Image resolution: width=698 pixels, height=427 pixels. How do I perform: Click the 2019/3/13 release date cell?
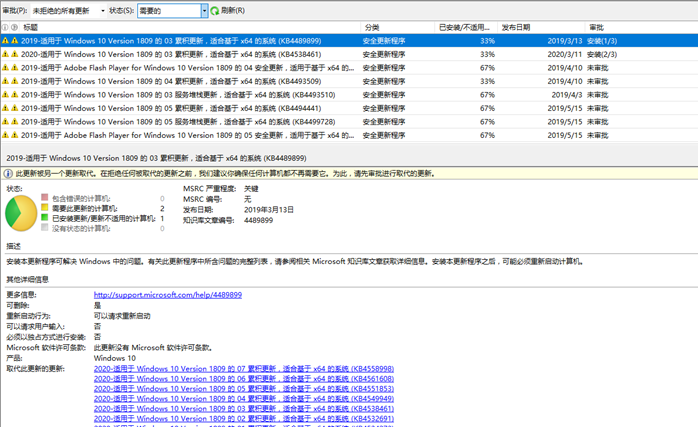pos(564,41)
